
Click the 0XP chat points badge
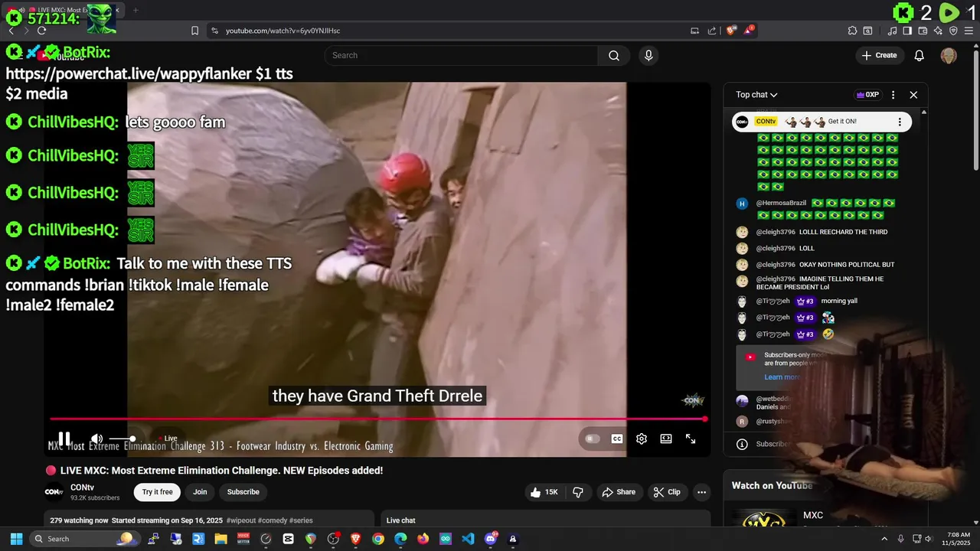coord(867,95)
